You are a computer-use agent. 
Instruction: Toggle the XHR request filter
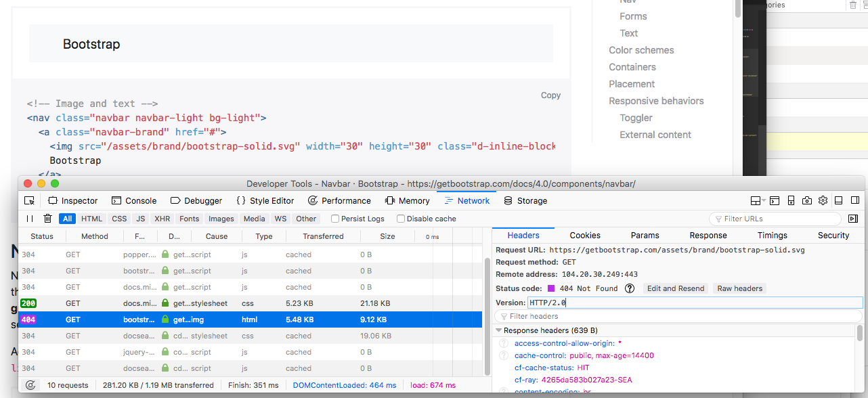162,219
